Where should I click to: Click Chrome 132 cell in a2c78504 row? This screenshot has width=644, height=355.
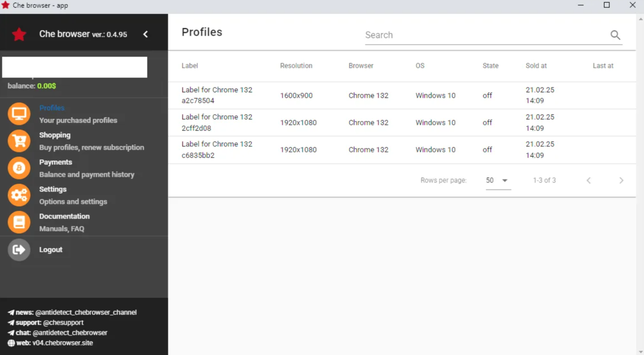368,96
